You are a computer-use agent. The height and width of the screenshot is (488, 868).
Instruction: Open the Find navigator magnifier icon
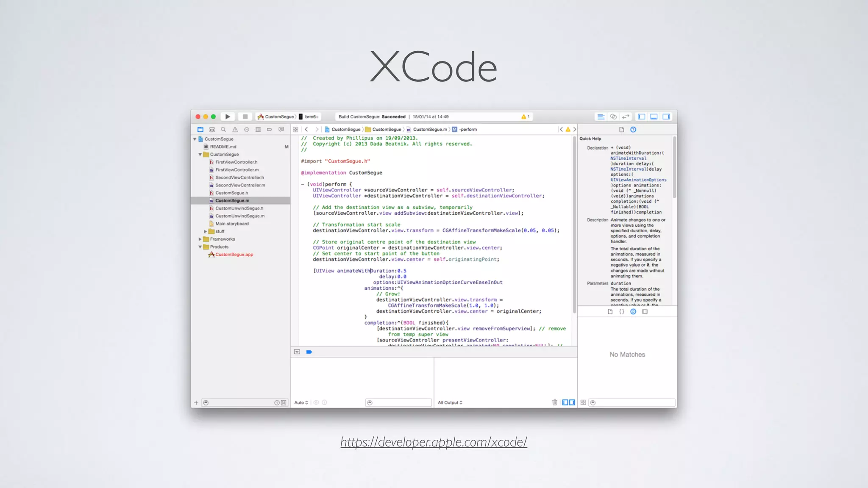223,130
